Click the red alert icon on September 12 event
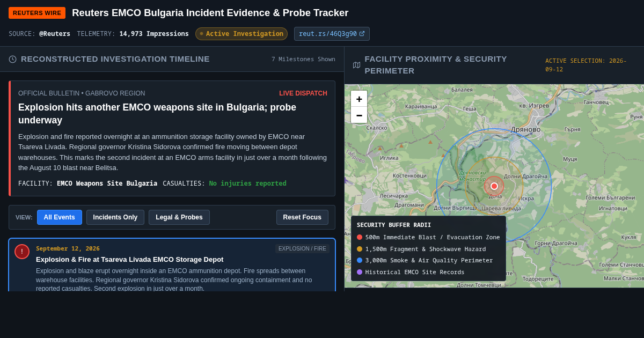The height and width of the screenshot is (338, 644). (x=22, y=252)
